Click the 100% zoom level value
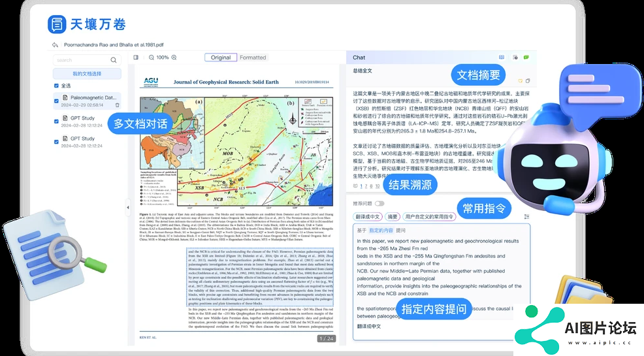644x356 pixels. [x=163, y=57]
